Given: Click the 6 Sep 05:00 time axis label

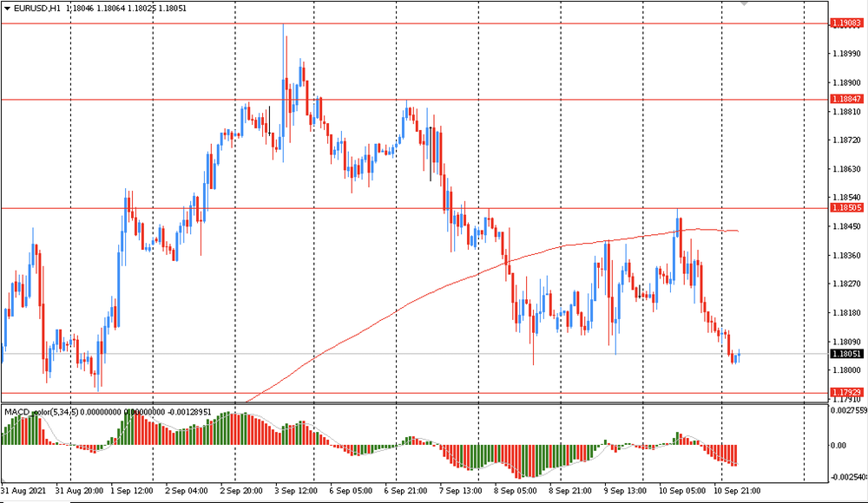Looking at the screenshot, I should [x=351, y=491].
